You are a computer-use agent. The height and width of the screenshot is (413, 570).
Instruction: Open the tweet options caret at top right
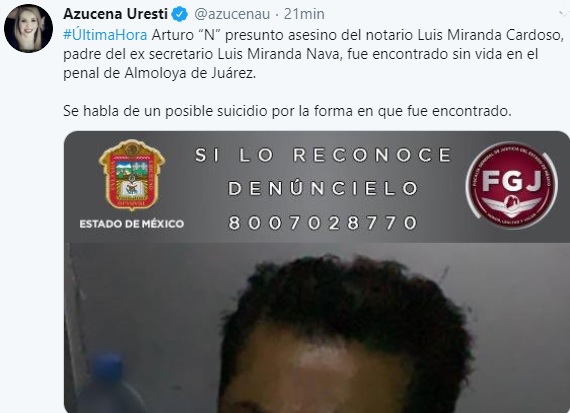point(564,15)
